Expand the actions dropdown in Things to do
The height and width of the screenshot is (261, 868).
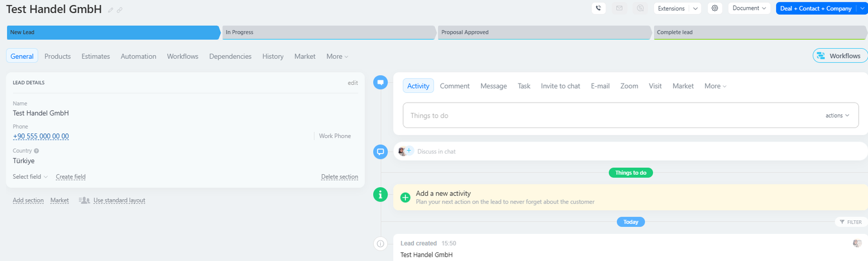(837, 116)
